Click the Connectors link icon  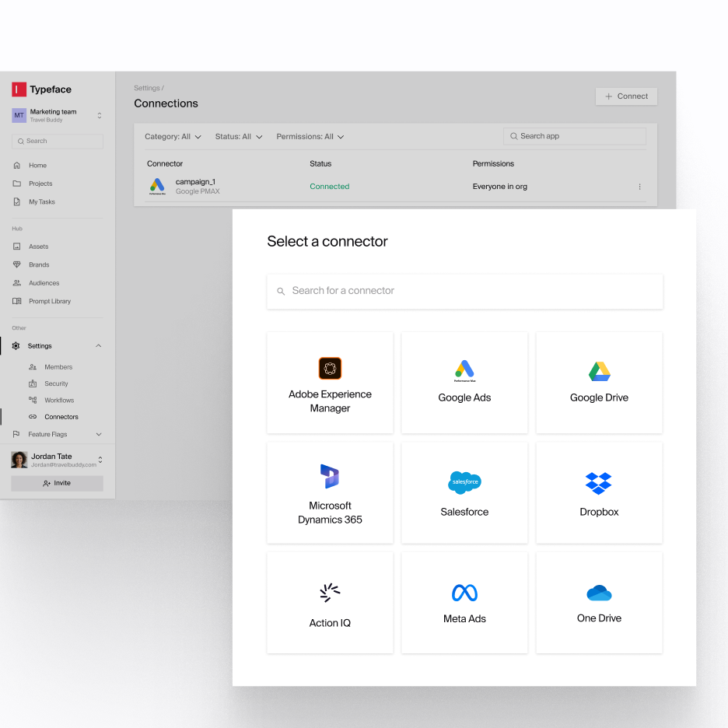click(33, 416)
